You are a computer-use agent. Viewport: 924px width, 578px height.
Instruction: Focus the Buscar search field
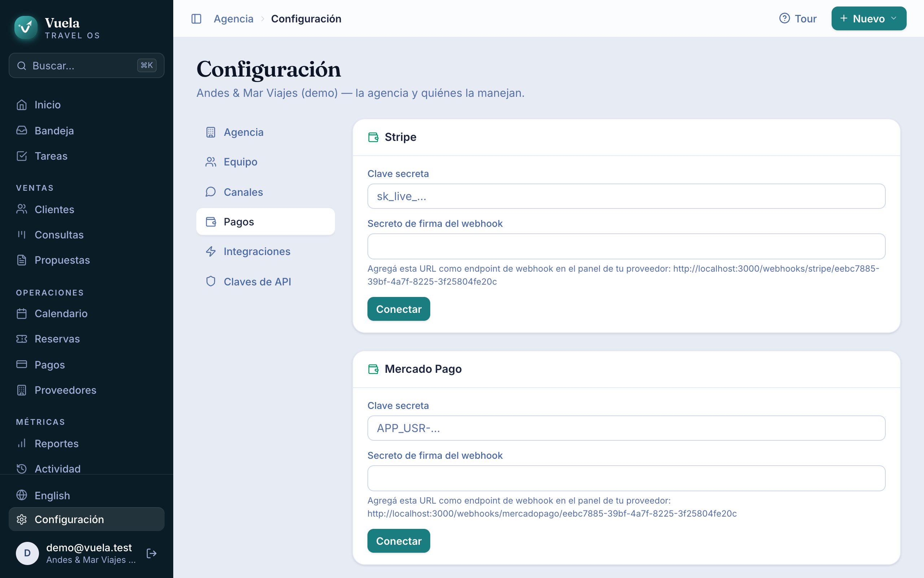pyautogui.click(x=86, y=65)
